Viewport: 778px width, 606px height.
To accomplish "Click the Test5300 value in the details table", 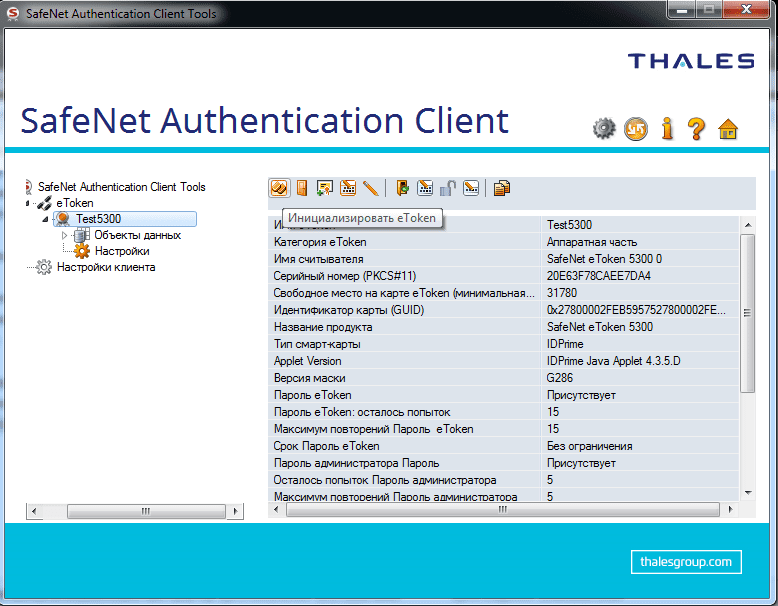I will 569,225.
